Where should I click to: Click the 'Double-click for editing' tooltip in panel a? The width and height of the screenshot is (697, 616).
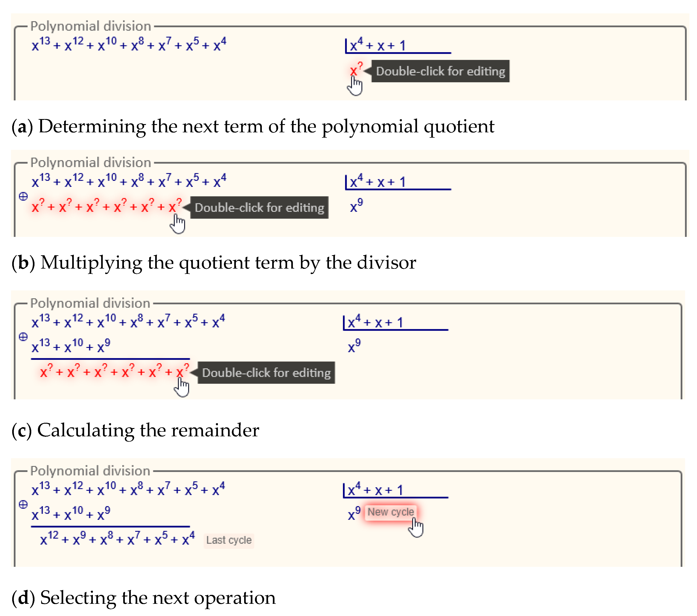point(440,71)
